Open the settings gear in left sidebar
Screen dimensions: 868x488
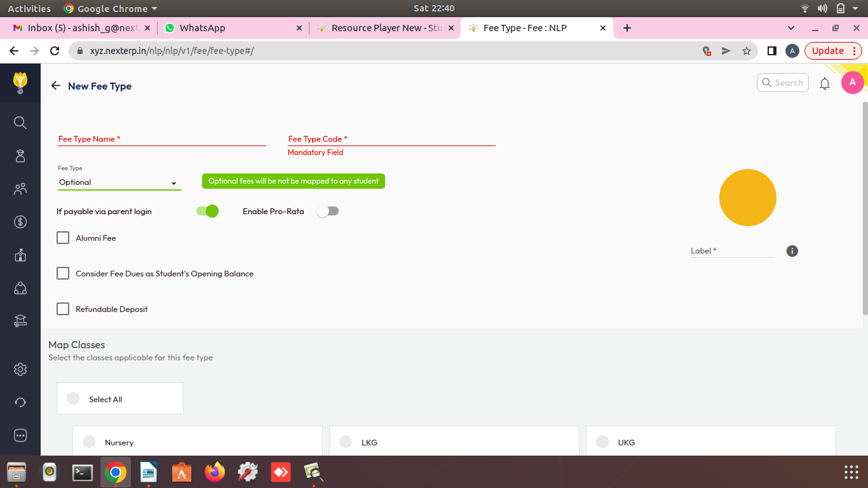pos(20,369)
